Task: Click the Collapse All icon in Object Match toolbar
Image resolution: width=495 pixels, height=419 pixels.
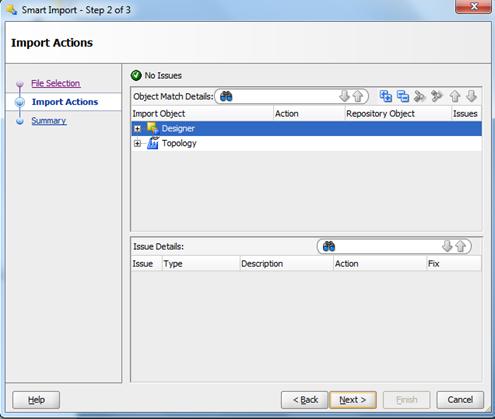Action: click(x=403, y=96)
